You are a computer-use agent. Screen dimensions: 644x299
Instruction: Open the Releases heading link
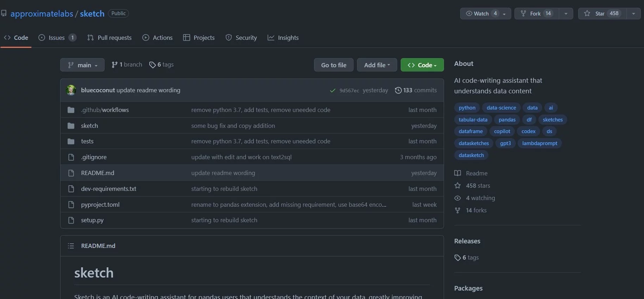[x=467, y=241]
